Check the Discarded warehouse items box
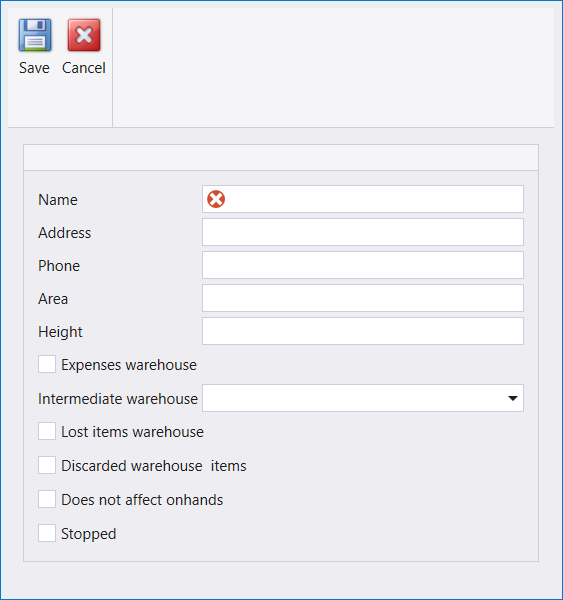The height and width of the screenshot is (600, 563). pyautogui.click(x=47, y=465)
